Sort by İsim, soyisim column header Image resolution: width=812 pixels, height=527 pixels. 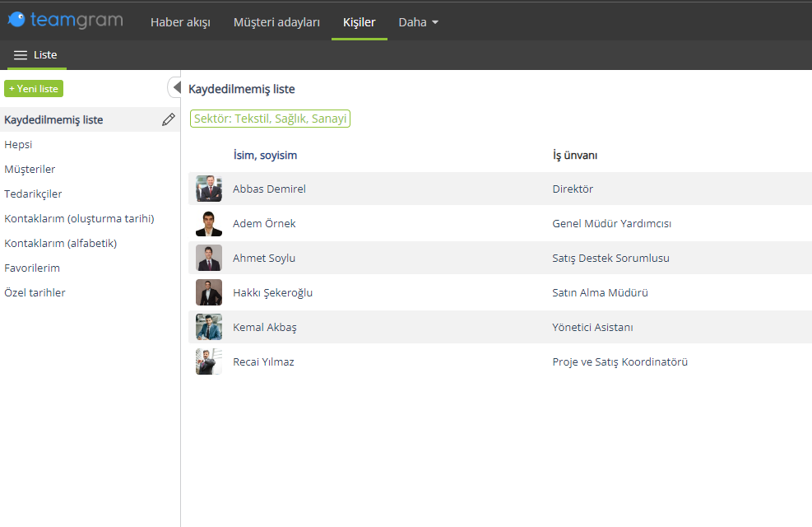coord(265,155)
